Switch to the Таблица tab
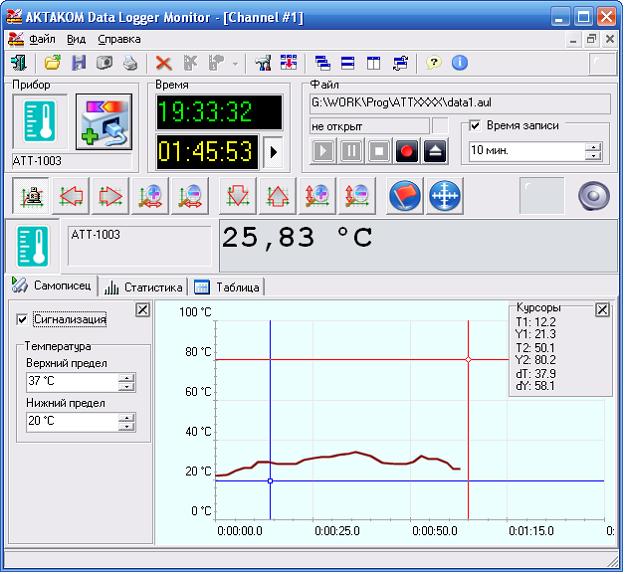Screen dimensions: 625x574 point(228,287)
